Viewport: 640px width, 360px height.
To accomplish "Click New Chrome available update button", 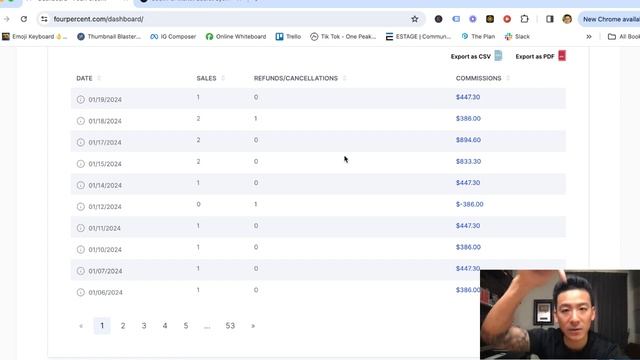I will coord(609,19).
